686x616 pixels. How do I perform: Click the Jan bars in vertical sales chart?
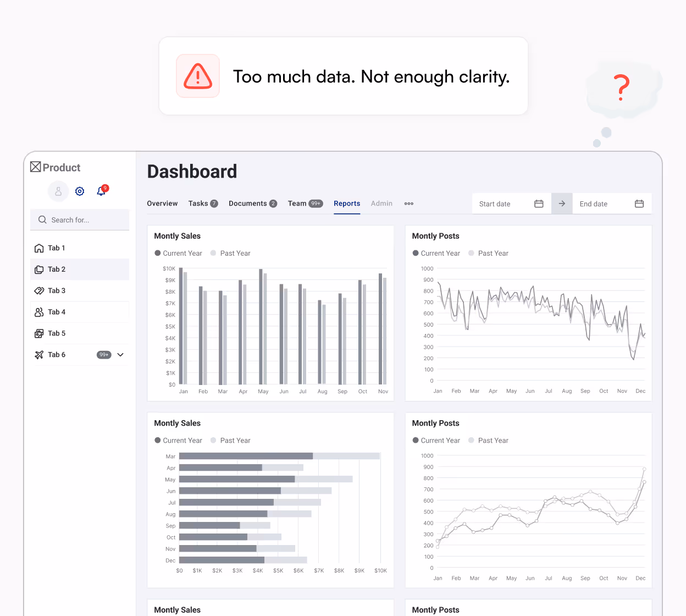[x=183, y=326]
